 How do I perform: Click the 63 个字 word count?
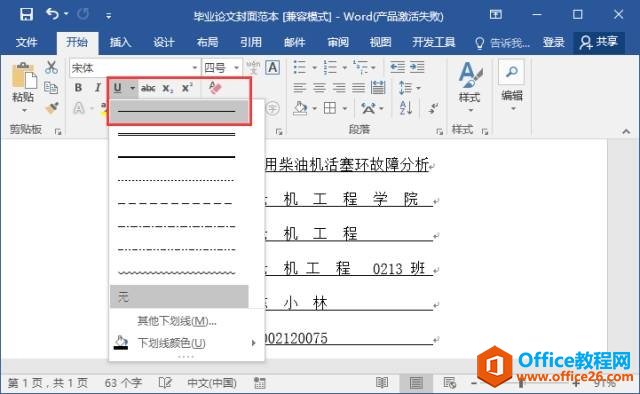[x=123, y=383]
